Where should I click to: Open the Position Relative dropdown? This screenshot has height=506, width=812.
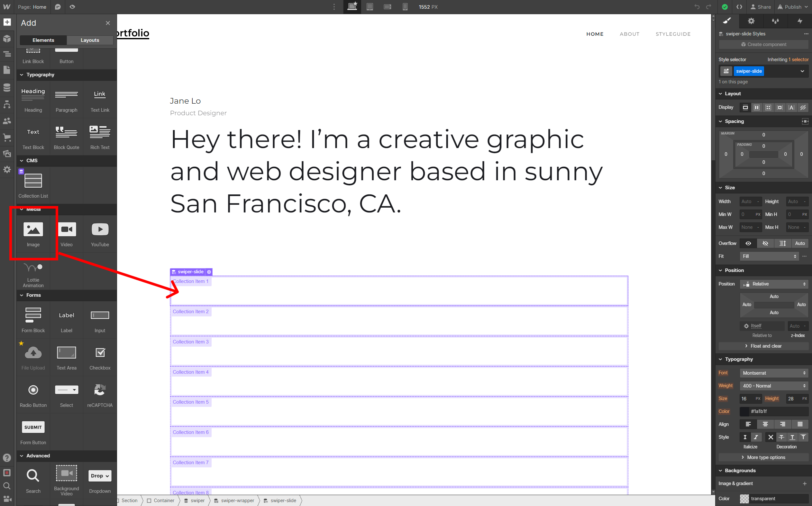pyautogui.click(x=774, y=284)
